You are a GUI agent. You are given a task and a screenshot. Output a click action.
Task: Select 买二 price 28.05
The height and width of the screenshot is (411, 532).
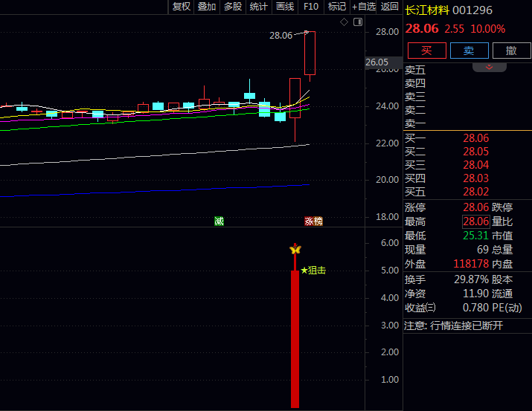(476, 152)
